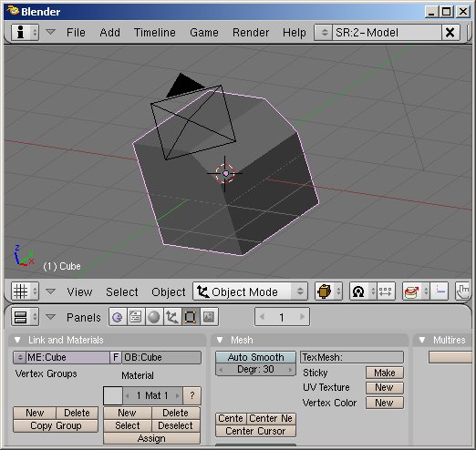The image size is (476, 450).
Task: Open the 3D View window type selector
Action: pos(25,291)
